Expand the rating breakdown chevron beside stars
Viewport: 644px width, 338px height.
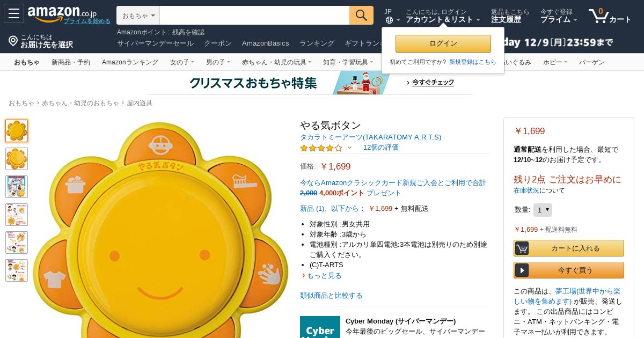[x=350, y=148]
